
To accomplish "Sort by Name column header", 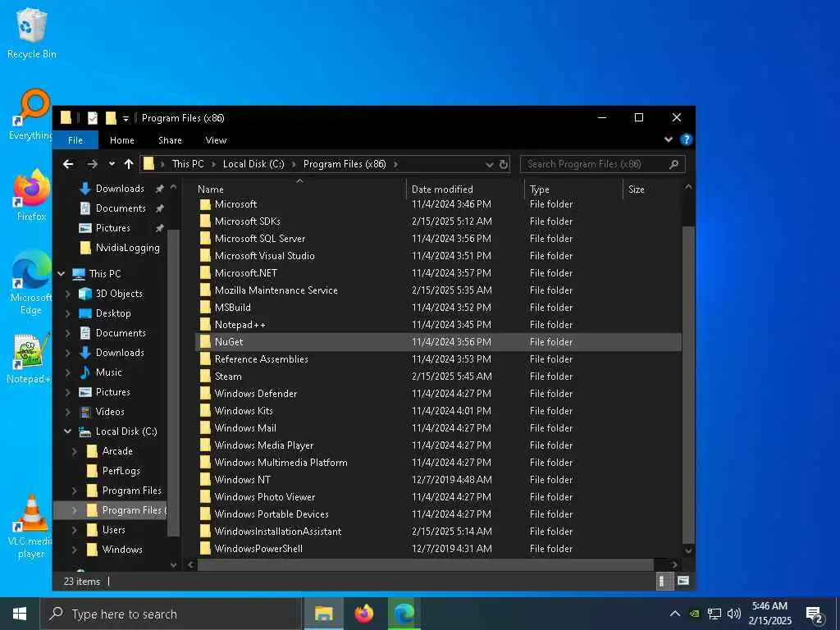I will [299, 189].
